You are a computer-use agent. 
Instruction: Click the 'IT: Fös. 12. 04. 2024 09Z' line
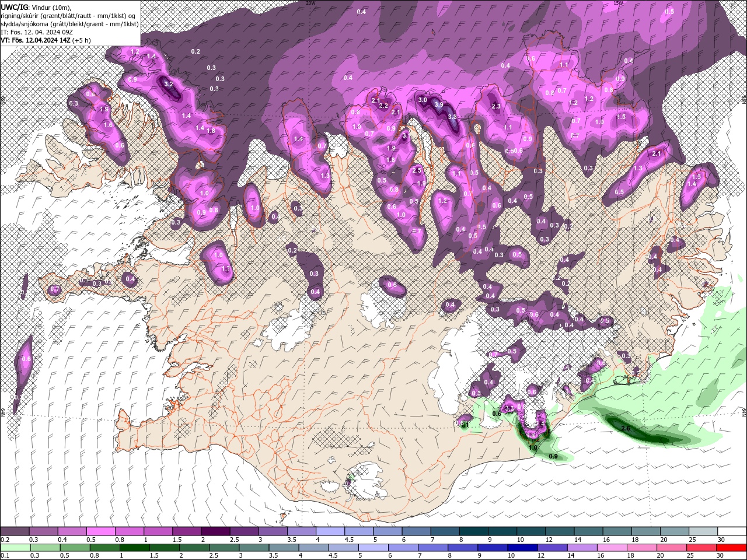click(37, 32)
